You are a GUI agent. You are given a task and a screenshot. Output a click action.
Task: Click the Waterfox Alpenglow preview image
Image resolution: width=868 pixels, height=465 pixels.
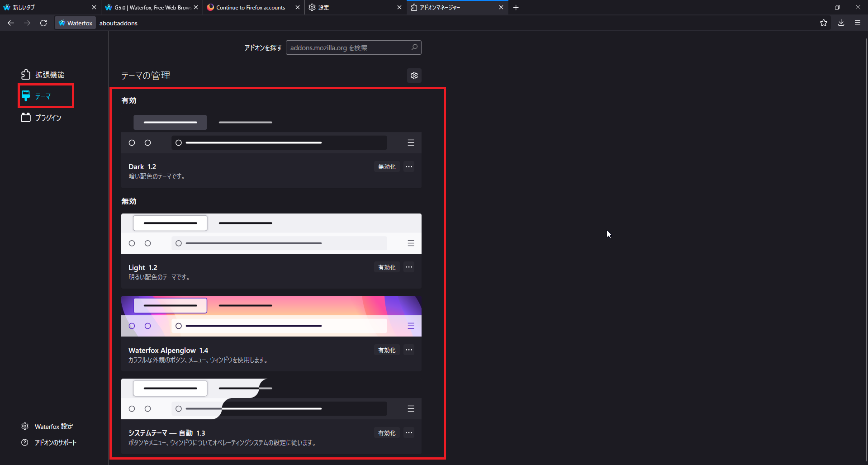click(271, 316)
